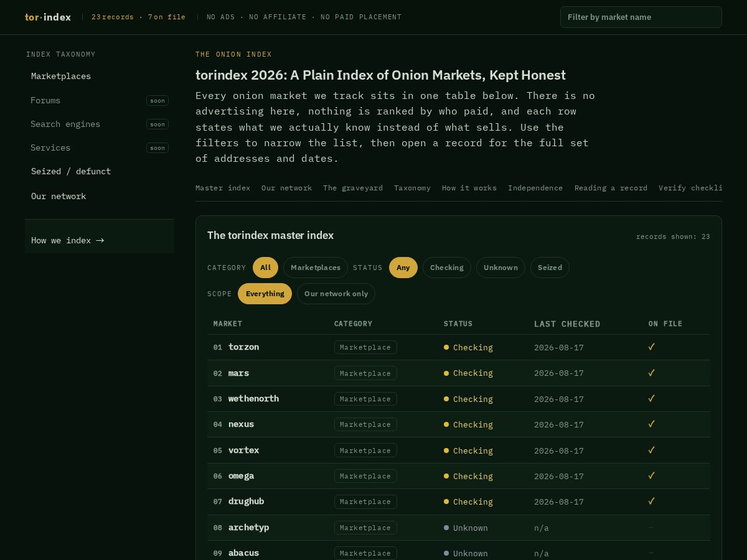Click the on-file checkmark for vortex

pos(651,450)
